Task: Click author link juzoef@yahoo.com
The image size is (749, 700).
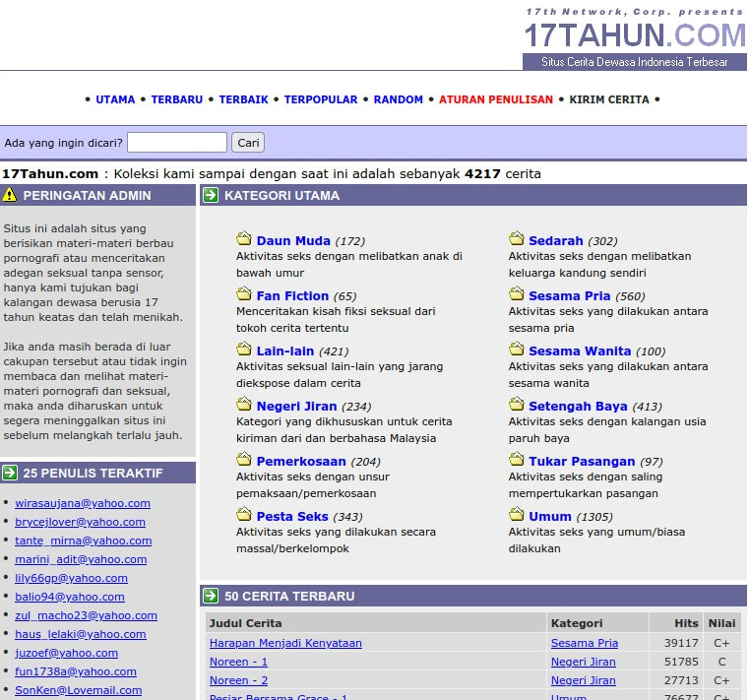Action: (x=66, y=652)
